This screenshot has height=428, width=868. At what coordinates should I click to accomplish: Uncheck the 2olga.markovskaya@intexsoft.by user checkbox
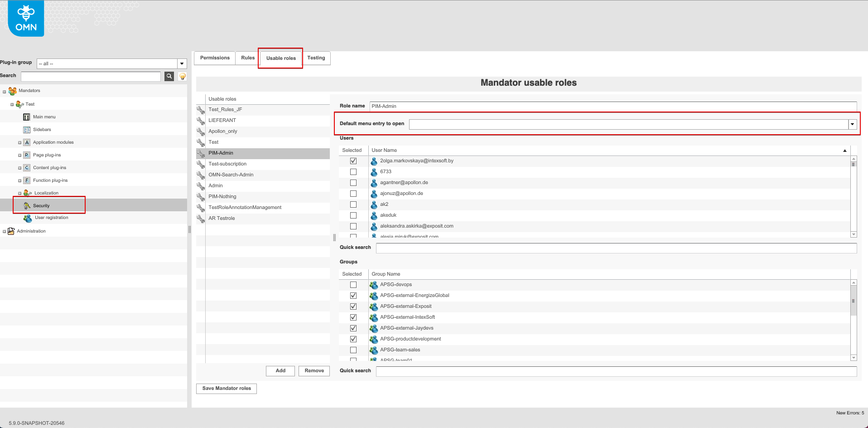353,161
